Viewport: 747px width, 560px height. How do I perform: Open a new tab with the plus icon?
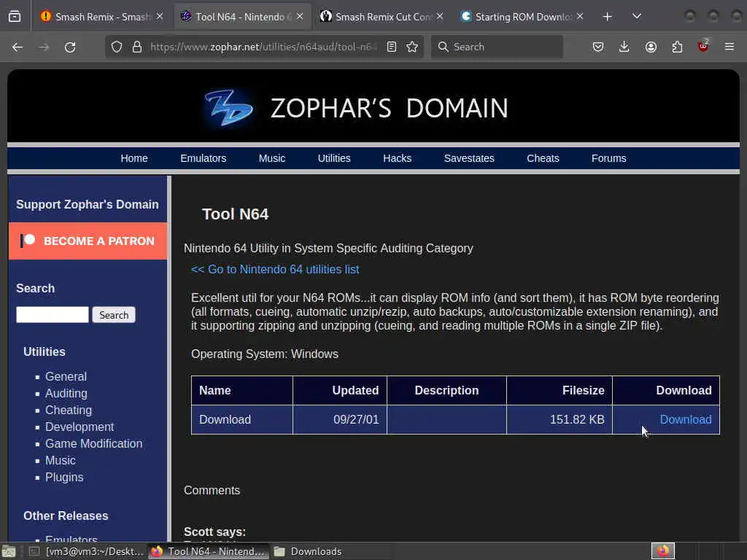point(608,17)
